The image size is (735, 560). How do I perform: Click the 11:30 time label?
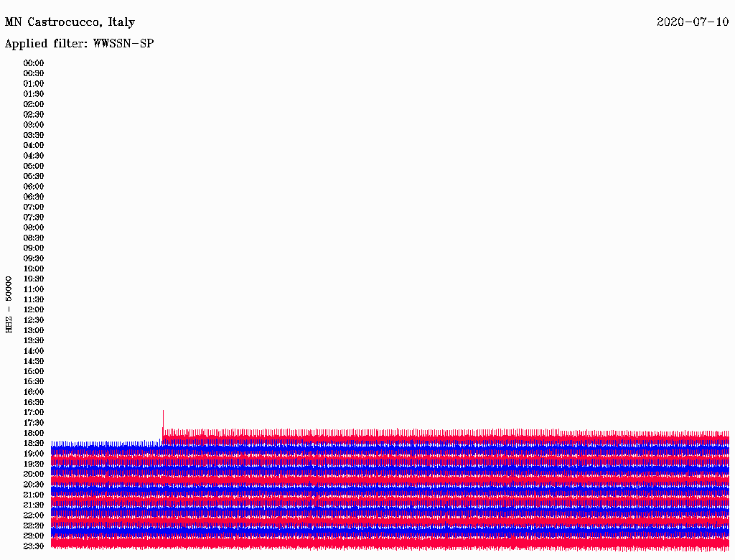tap(34, 299)
